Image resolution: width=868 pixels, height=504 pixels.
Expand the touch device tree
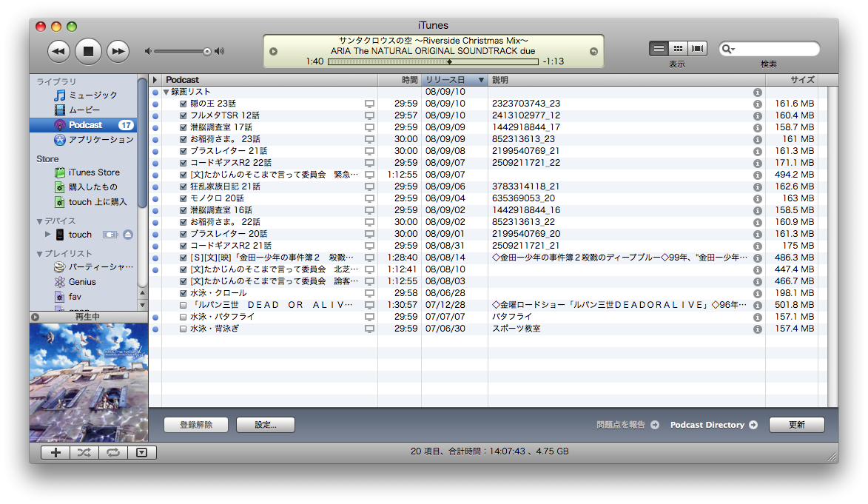pyautogui.click(x=47, y=235)
